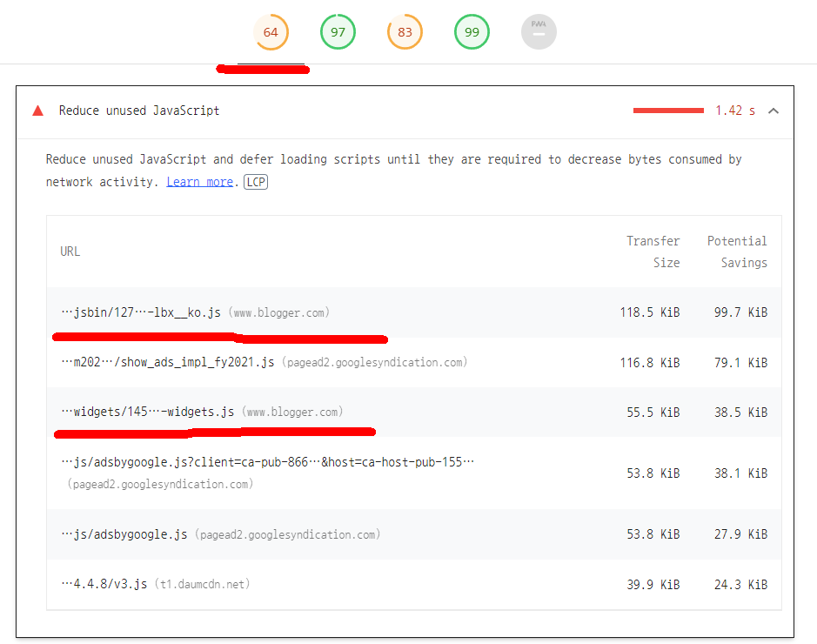This screenshot has height=644, width=817.
Task: Click the 1.42 s savings value
Action: coord(735,111)
